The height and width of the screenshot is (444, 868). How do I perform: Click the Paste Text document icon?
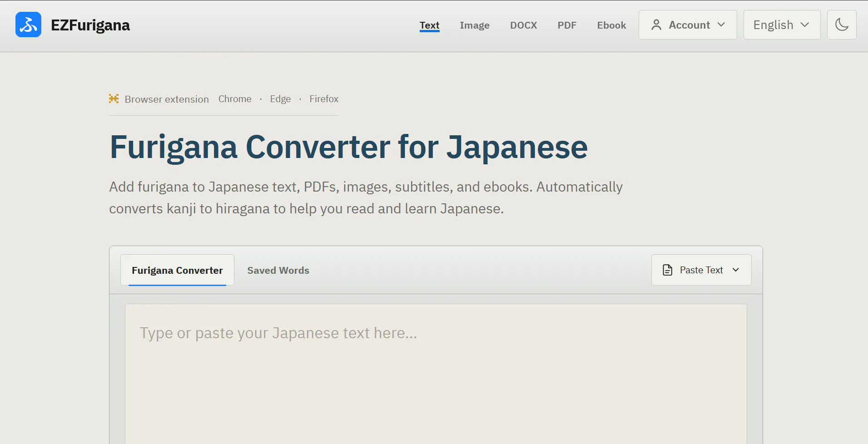pyautogui.click(x=667, y=270)
